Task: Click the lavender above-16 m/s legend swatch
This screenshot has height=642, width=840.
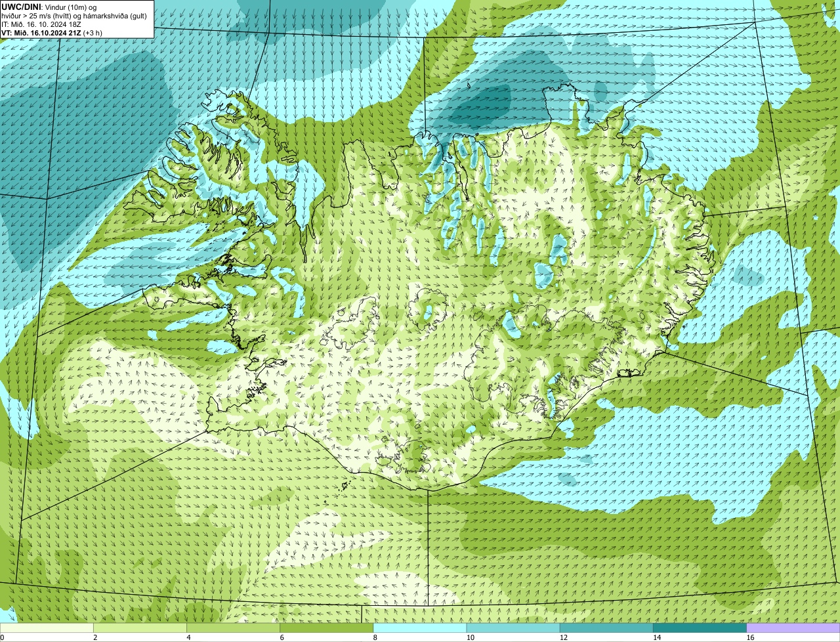Action: tap(793, 628)
